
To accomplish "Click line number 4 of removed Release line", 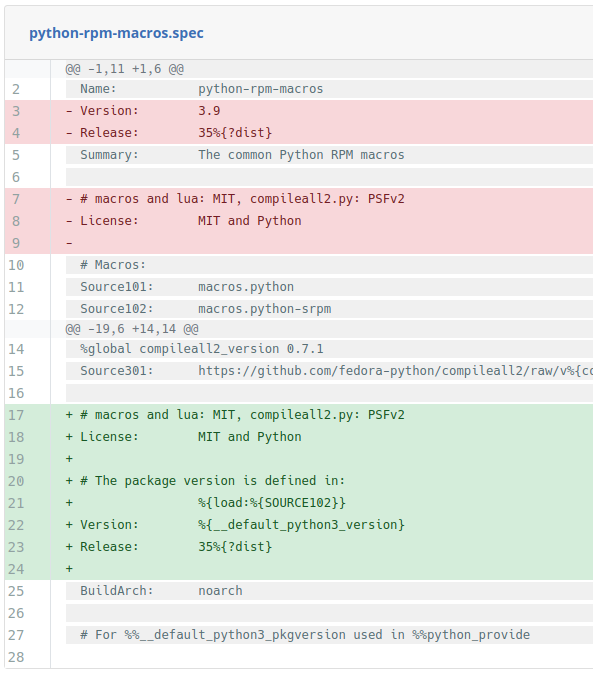I will (x=16, y=133).
